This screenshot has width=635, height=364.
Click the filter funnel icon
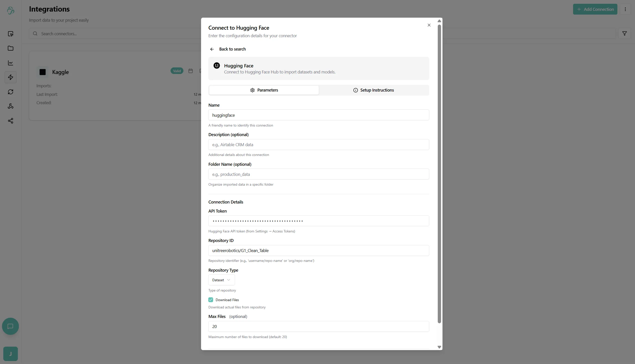(x=624, y=33)
